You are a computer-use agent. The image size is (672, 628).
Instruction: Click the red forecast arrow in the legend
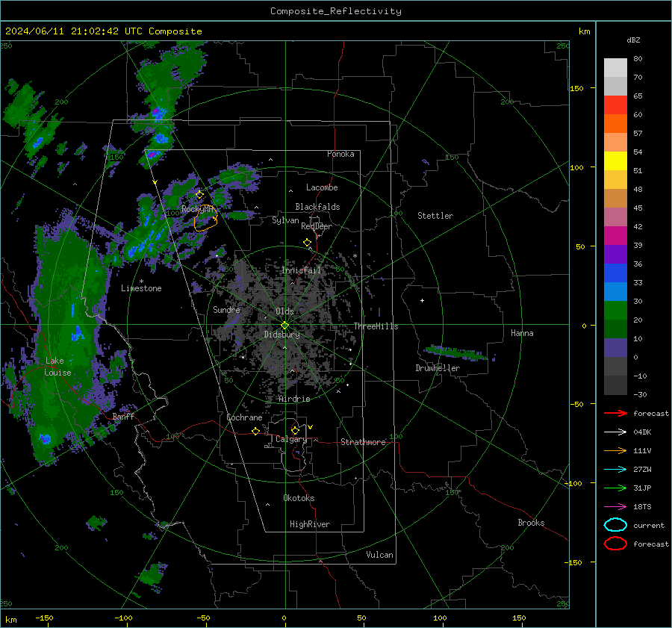(x=615, y=413)
